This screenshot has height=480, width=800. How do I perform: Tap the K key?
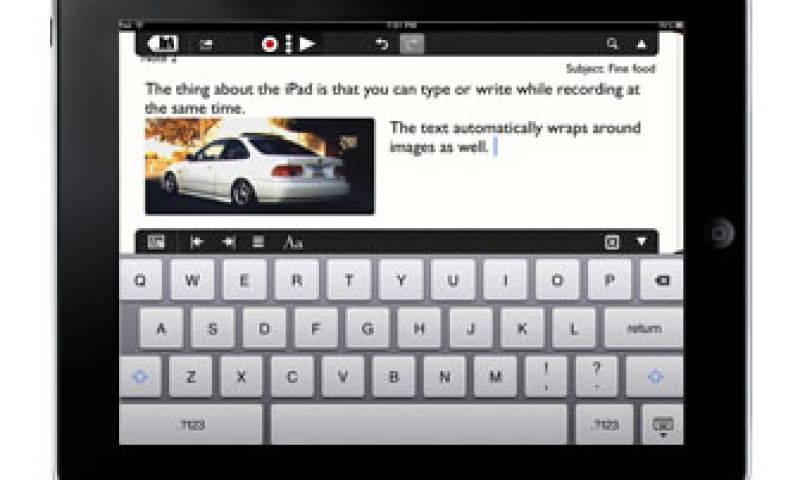pos(522,329)
